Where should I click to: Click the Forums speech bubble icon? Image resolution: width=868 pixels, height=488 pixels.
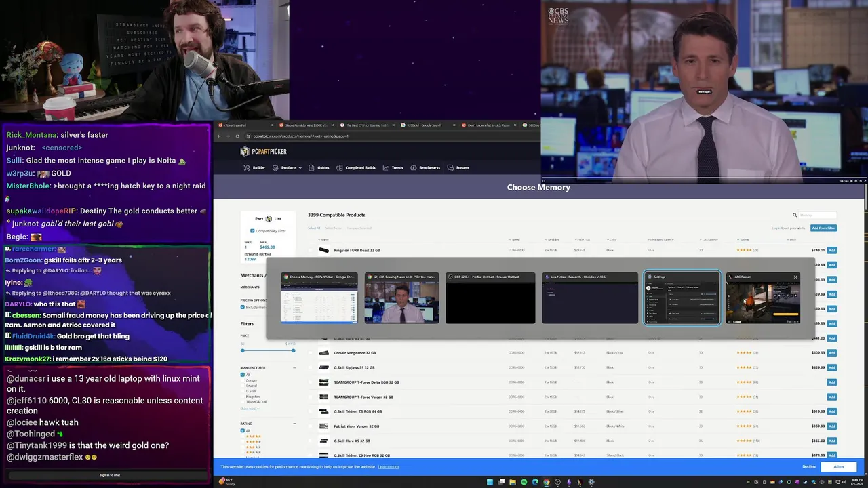pyautogui.click(x=450, y=167)
